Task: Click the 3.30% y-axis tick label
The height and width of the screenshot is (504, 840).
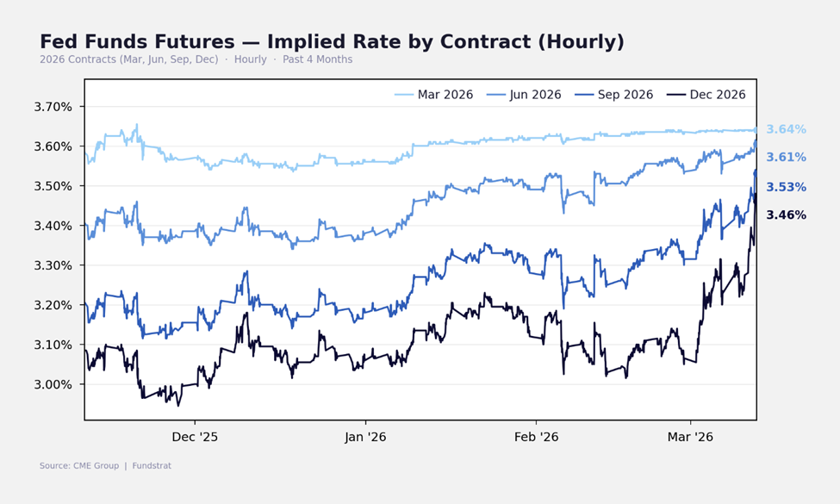Action: [x=52, y=265]
